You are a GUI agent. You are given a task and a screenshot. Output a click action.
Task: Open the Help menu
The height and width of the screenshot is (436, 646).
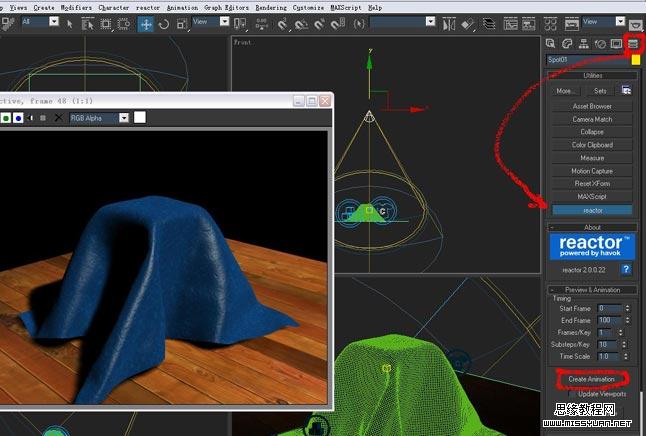pos(375,7)
